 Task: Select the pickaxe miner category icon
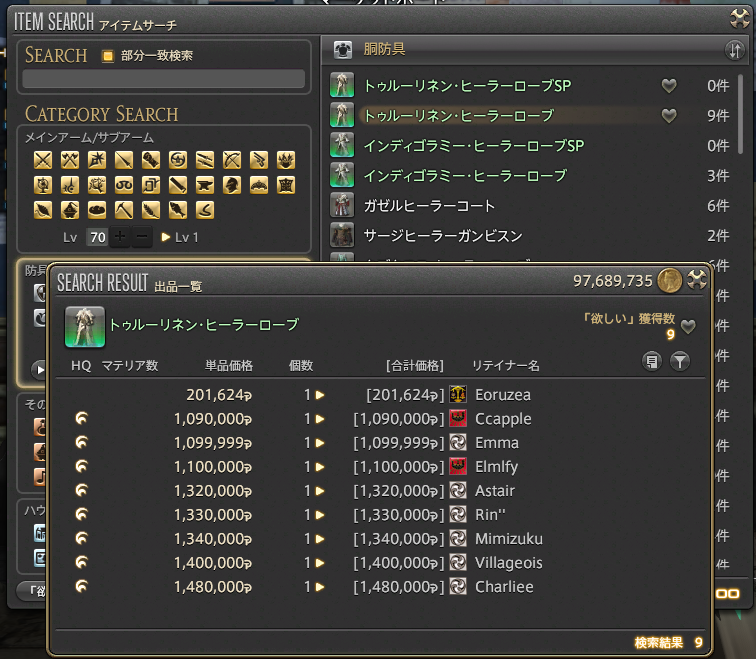pyautogui.click(x=123, y=210)
